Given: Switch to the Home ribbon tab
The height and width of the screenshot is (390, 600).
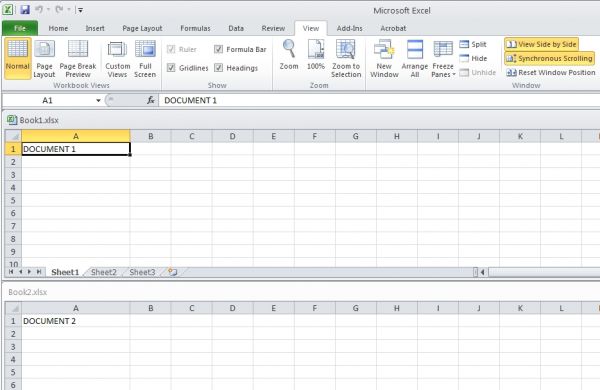Looking at the screenshot, I should click(x=58, y=28).
